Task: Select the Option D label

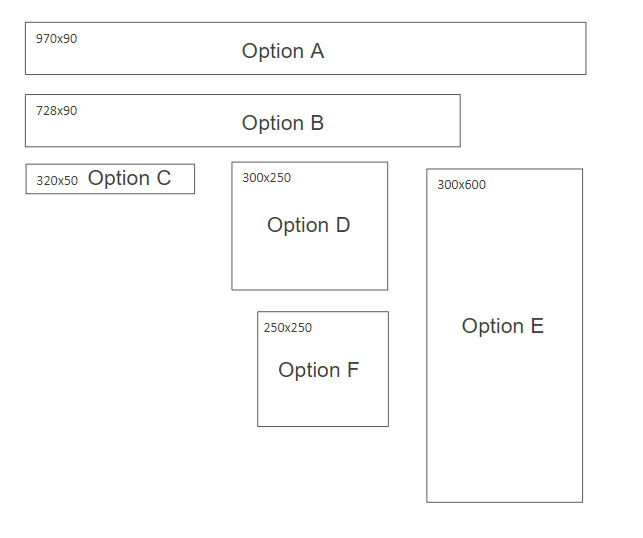Action: point(308,225)
